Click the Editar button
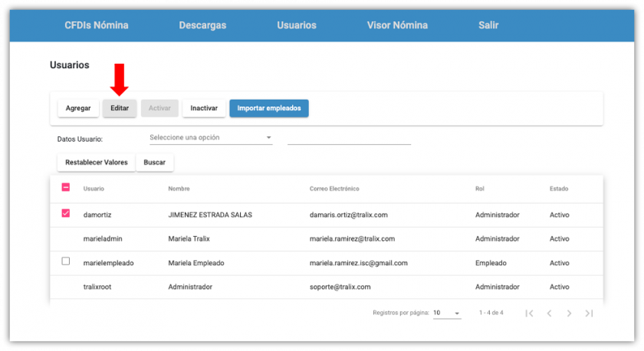The width and height of the screenshot is (644, 351). click(120, 108)
